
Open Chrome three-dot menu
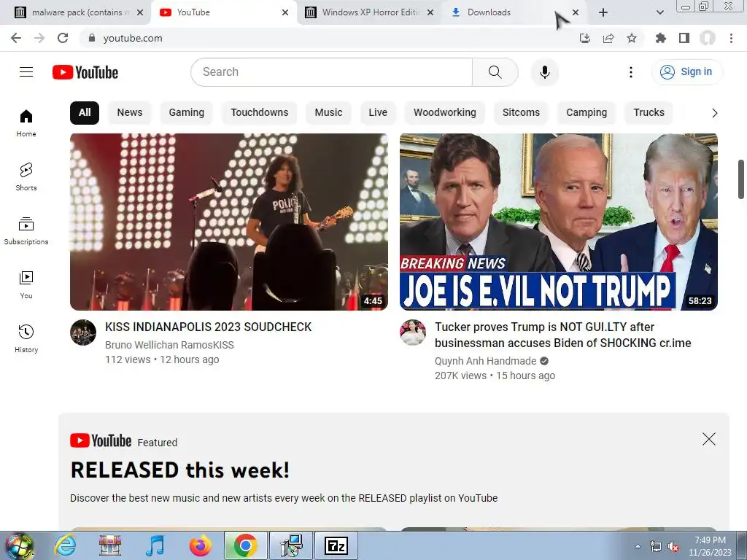731,38
